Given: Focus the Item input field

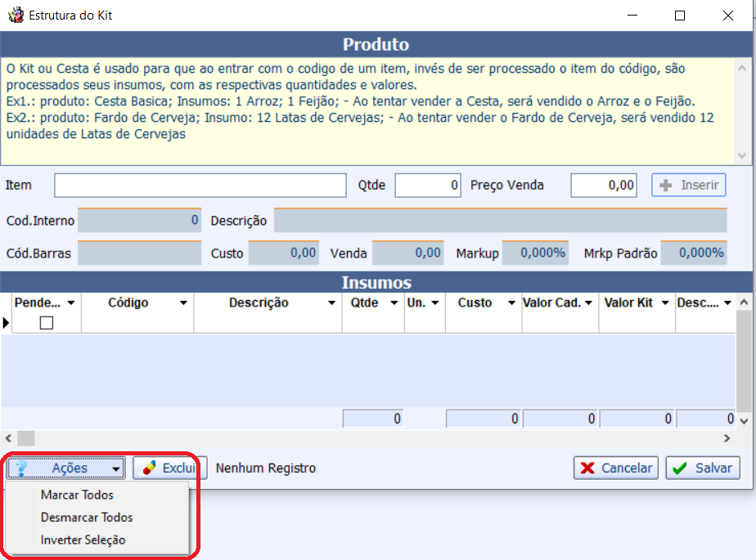Looking at the screenshot, I should [200, 186].
